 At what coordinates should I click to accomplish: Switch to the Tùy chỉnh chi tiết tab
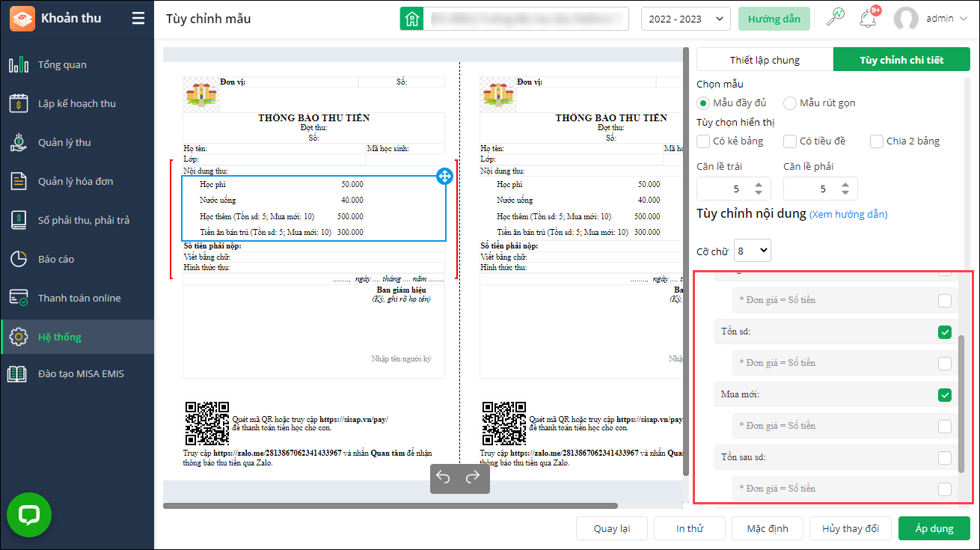coord(901,60)
